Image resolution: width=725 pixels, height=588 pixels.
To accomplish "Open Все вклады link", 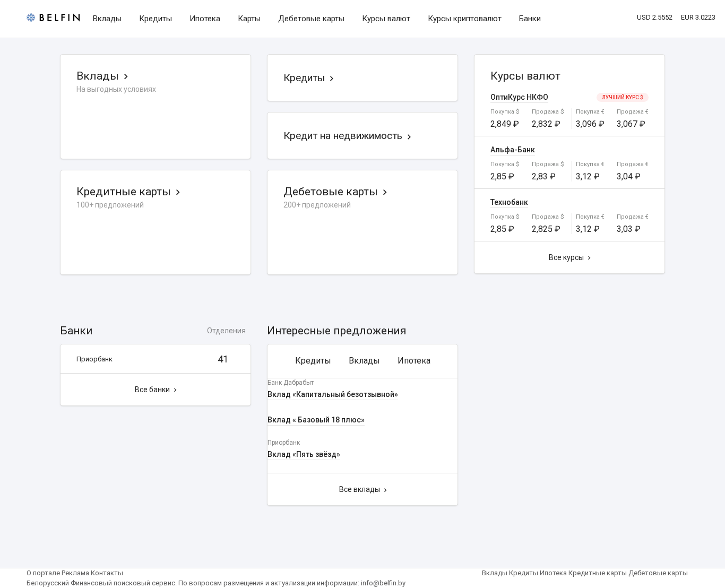I will coord(359,489).
